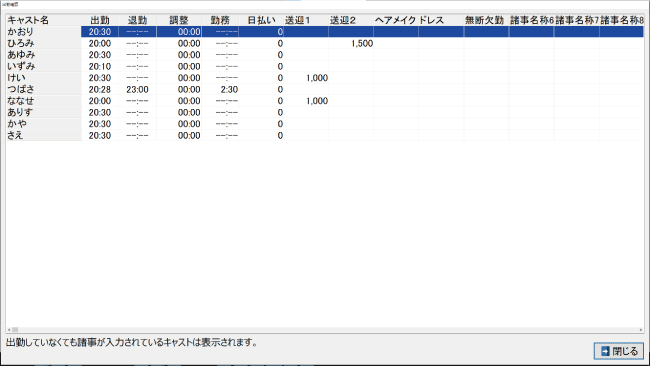Viewport: 650px width, 366px height.
Task: Click the 諸事名称8 column header
Action: click(622, 20)
